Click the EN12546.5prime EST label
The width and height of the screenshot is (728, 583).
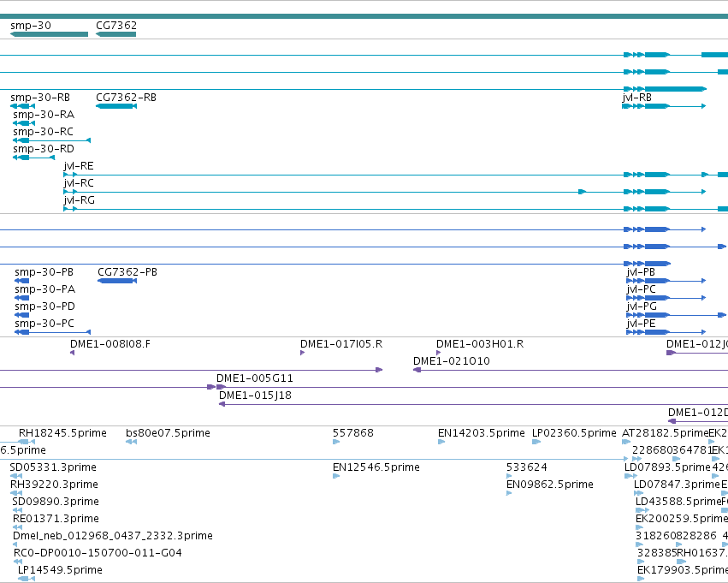click(x=376, y=467)
